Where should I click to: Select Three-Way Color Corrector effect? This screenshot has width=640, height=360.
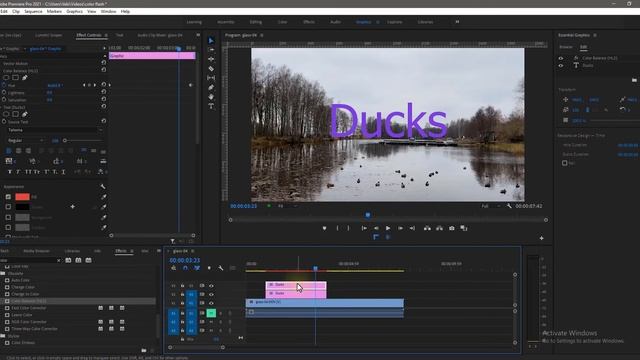pos(34,329)
